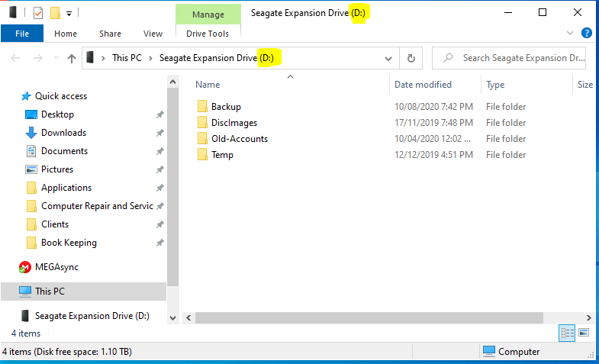Click DiscImages date 17/11/2019 7:48 PM

(x=433, y=123)
